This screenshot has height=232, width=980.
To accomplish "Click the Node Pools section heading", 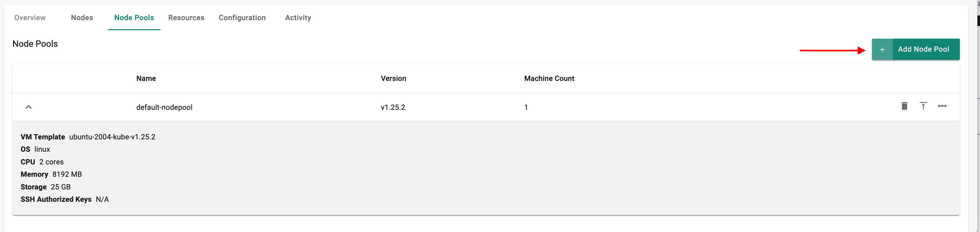I will pos(35,44).
